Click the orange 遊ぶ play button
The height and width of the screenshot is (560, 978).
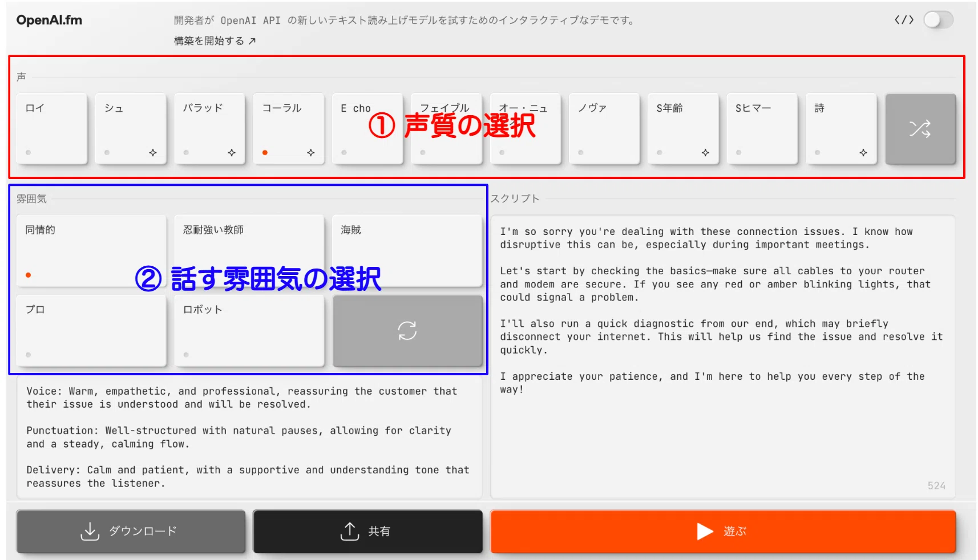tap(723, 531)
